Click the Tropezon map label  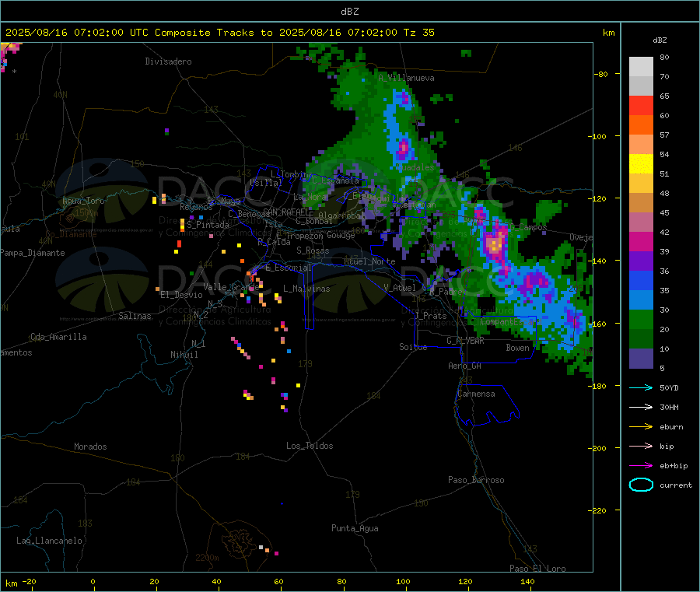point(304,236)
